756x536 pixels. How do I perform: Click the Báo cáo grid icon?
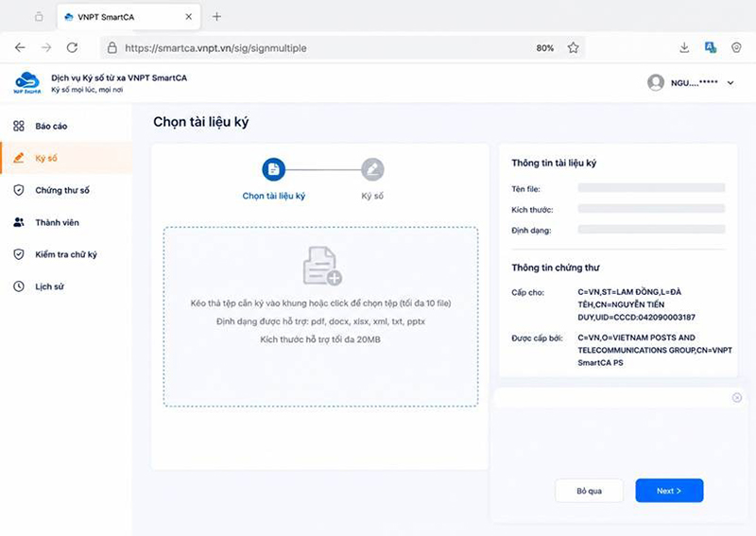tap(19, 126)
